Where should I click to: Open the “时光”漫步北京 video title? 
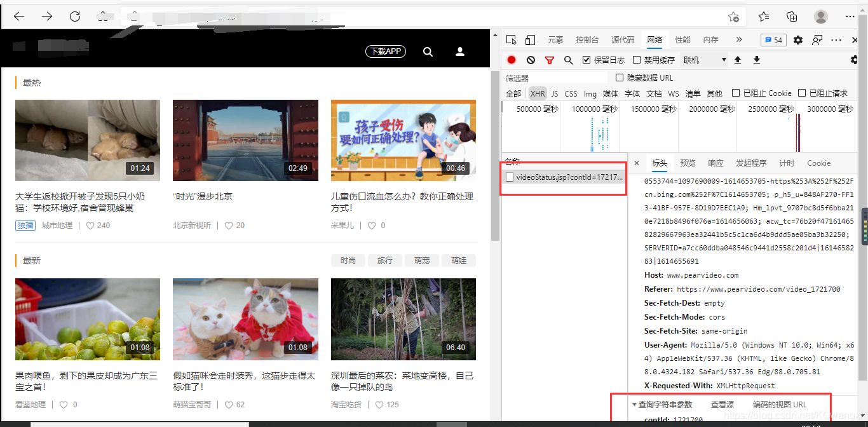(x=203, y=196)
